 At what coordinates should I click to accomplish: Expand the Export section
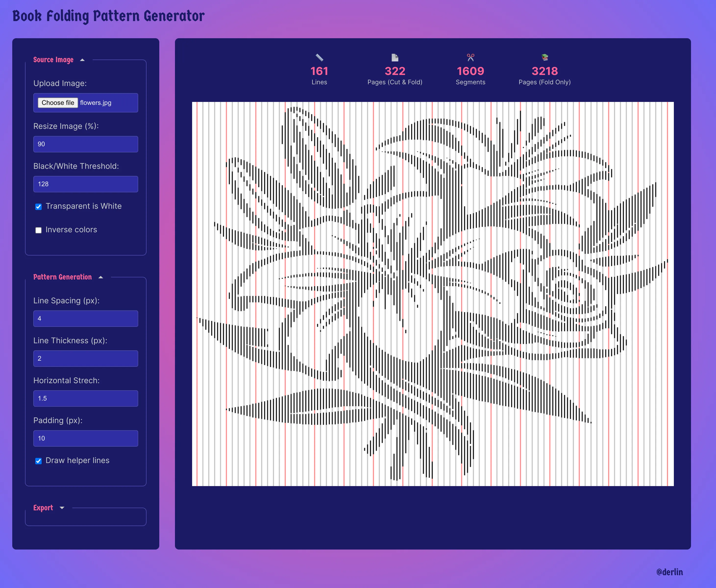(x=62, y=508)
